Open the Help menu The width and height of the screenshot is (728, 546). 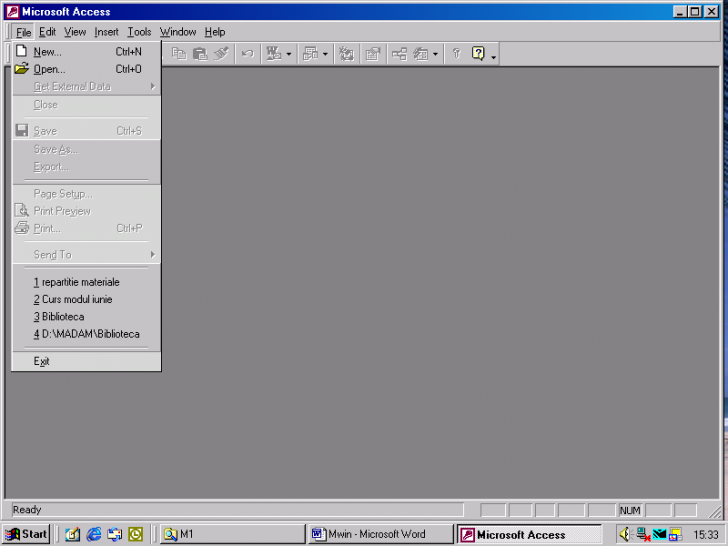click(x=215, y=32)
